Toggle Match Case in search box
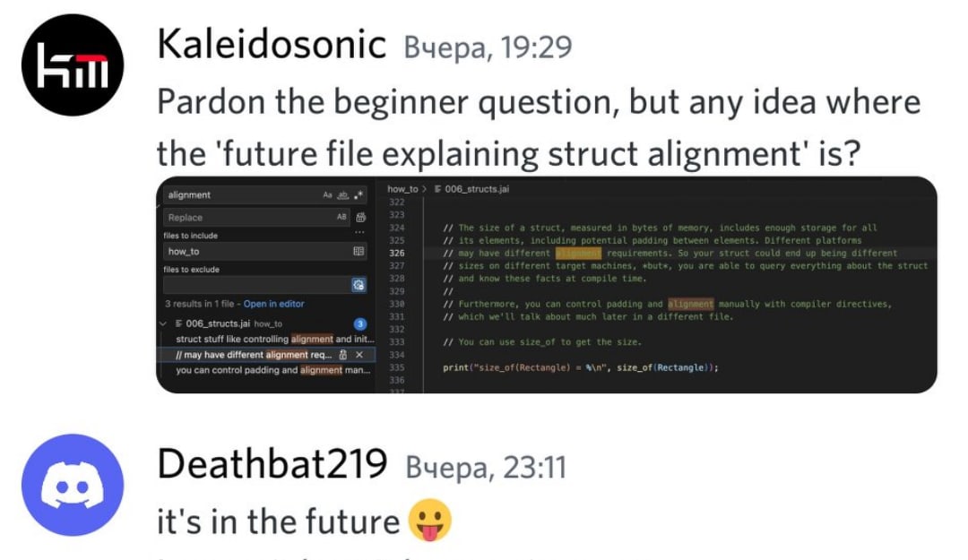968x560 pixels. click(x=327, y=195)
